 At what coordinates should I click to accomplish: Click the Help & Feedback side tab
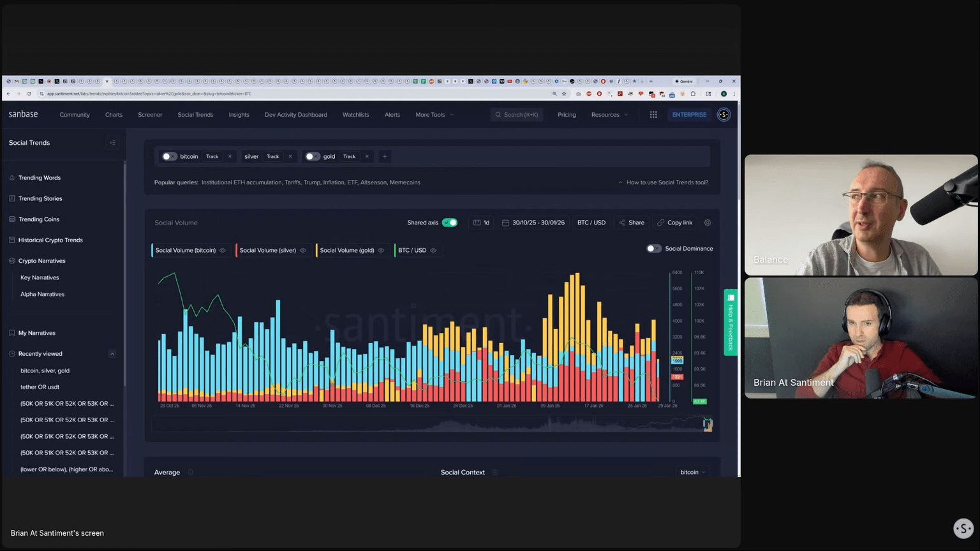click(731, 322)
